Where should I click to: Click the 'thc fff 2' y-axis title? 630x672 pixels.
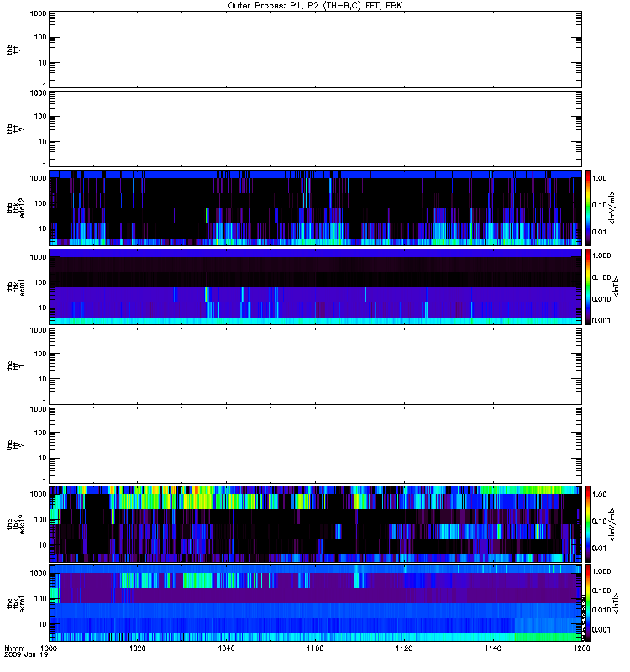[16, 445]
